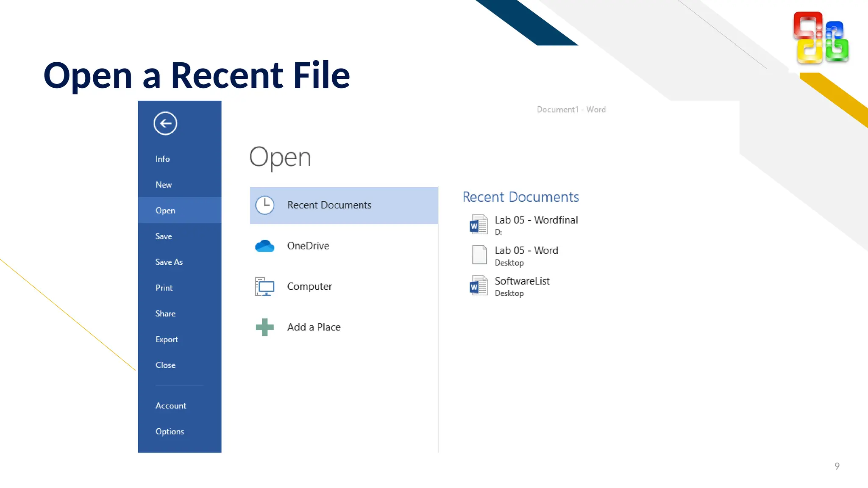Open the Share page
The width and height of the screenshot is (868, 488).
(165, 313)
